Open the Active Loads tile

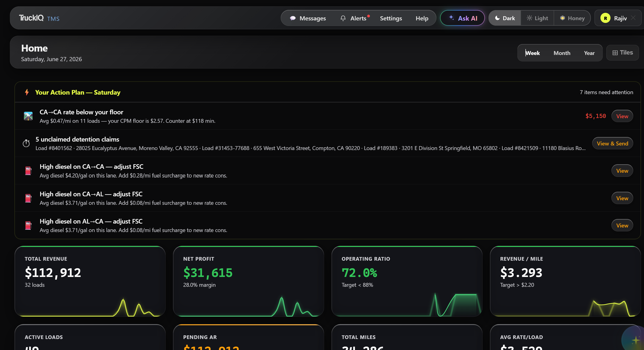point(90,337)
